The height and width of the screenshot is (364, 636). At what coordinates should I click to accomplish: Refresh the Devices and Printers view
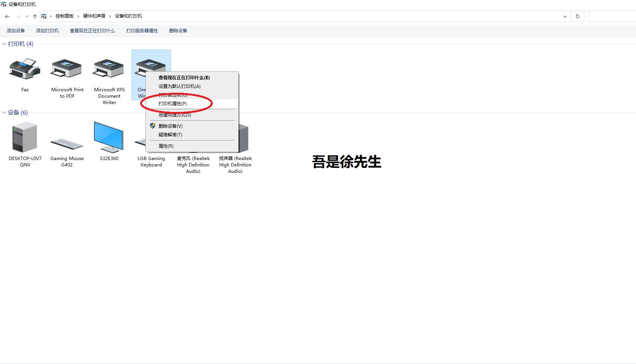coord(577,16)
